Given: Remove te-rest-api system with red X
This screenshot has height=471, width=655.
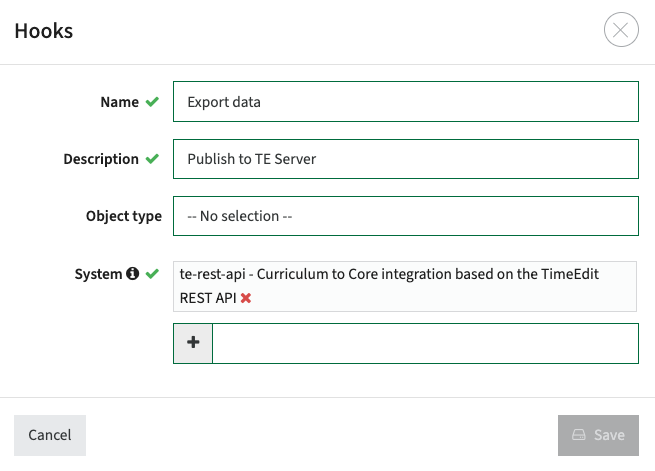Looking at the screenshot, I should [246, 298].
